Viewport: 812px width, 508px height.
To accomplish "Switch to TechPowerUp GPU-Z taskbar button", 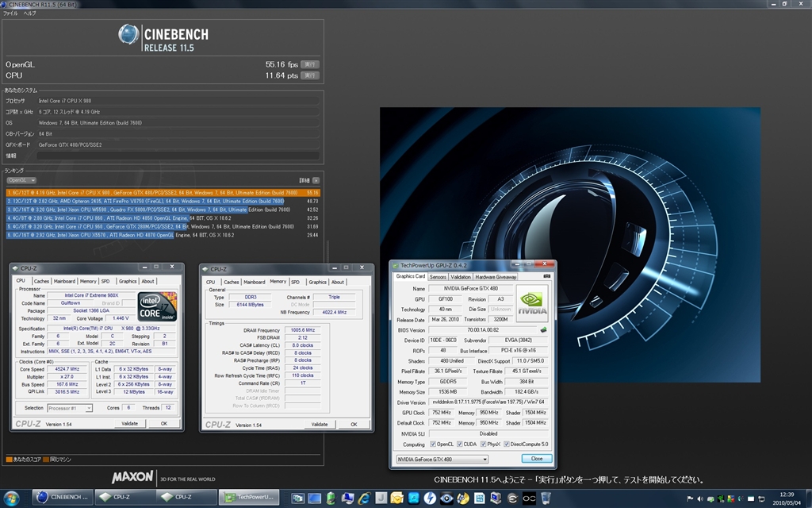I will tap(250, 497).
